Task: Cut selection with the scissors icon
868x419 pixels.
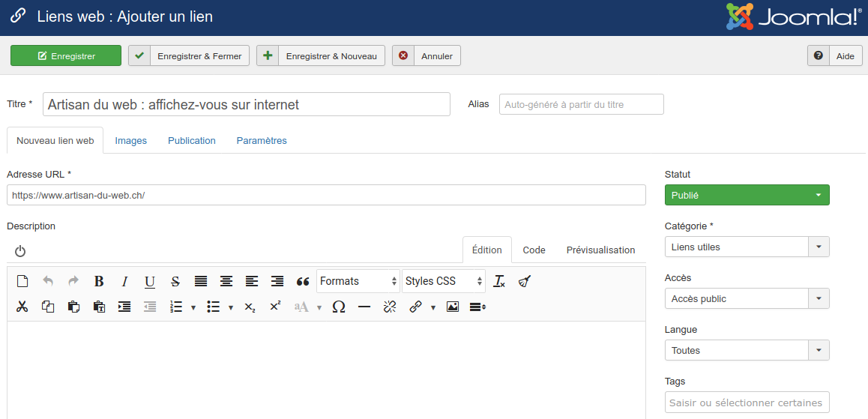Action: tap(22, 307)
